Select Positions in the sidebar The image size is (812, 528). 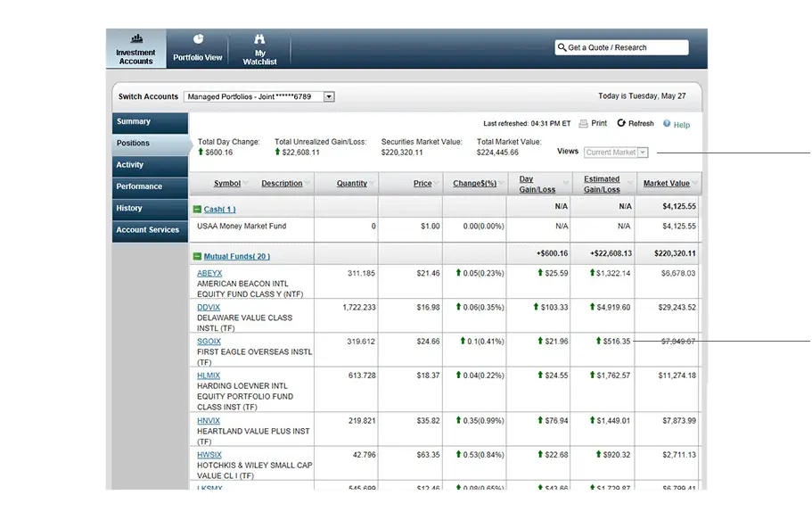pos(150,144)
